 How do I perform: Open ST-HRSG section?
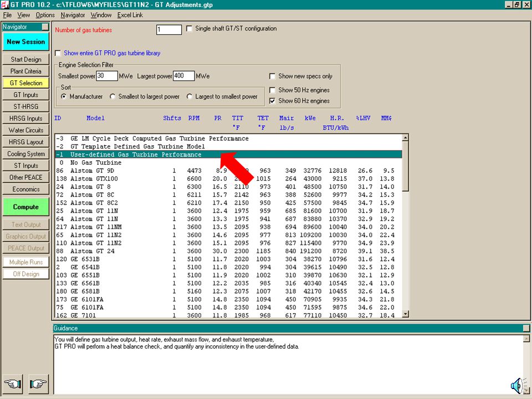[26, 106]
